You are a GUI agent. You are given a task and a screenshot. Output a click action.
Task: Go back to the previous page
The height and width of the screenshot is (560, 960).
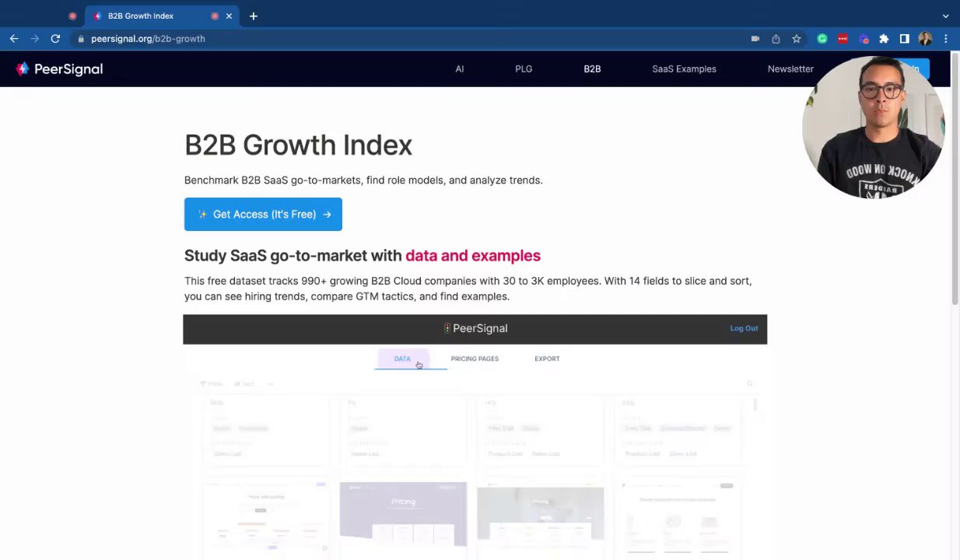click(14, 38)
